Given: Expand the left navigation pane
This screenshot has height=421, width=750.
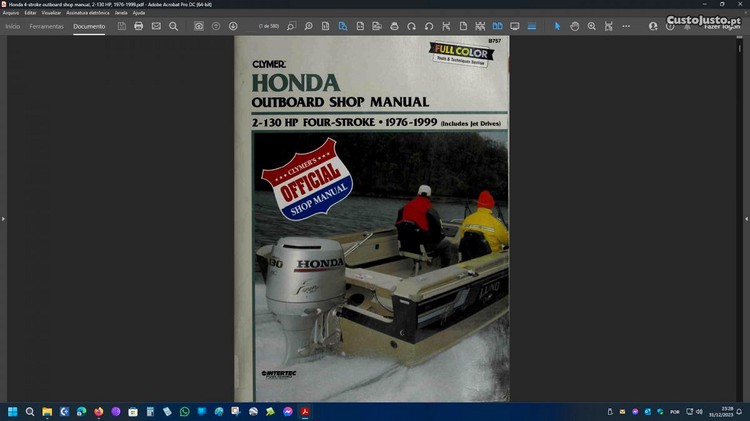Looking at the screenshot, I should pyautogui.click(x=4, y=218).
